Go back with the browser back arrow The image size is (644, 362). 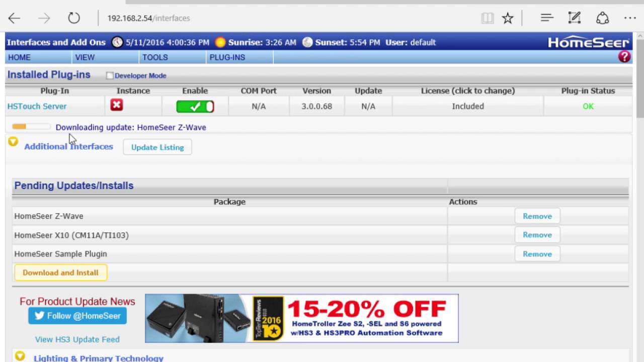coord(14,19)
